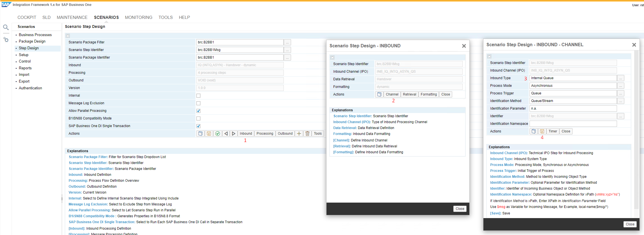
Task: Click the search magnifier icon in left sidebar
Action: click(x=6, y=27)
